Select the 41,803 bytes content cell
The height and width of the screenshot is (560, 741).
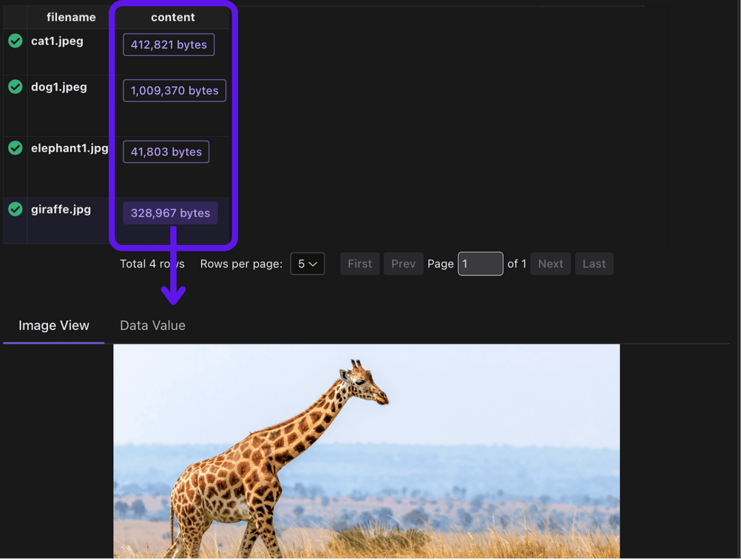click(x=166, y=152)
